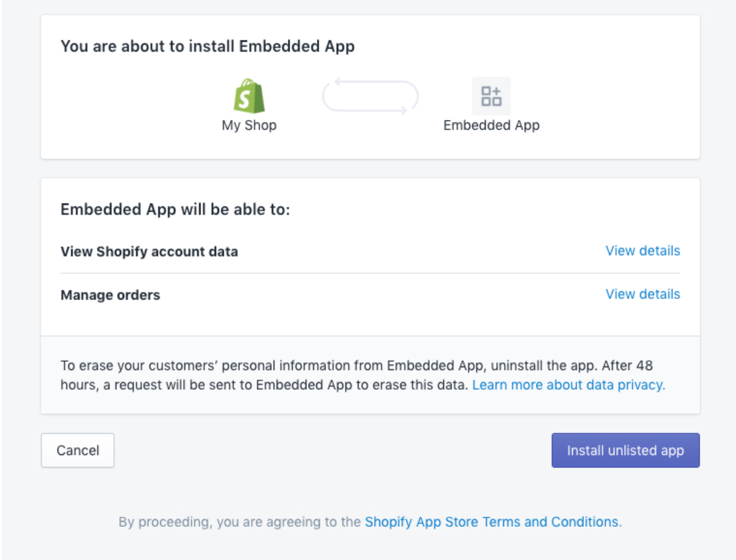Click the 'By proceeding' agreement text

tap(239, 522)
